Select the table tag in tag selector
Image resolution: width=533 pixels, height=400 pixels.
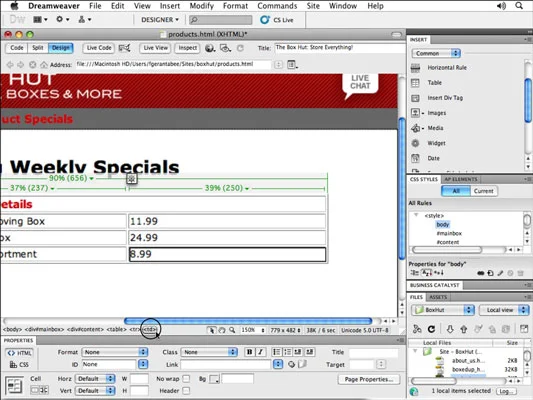click(x=117, y=329)
